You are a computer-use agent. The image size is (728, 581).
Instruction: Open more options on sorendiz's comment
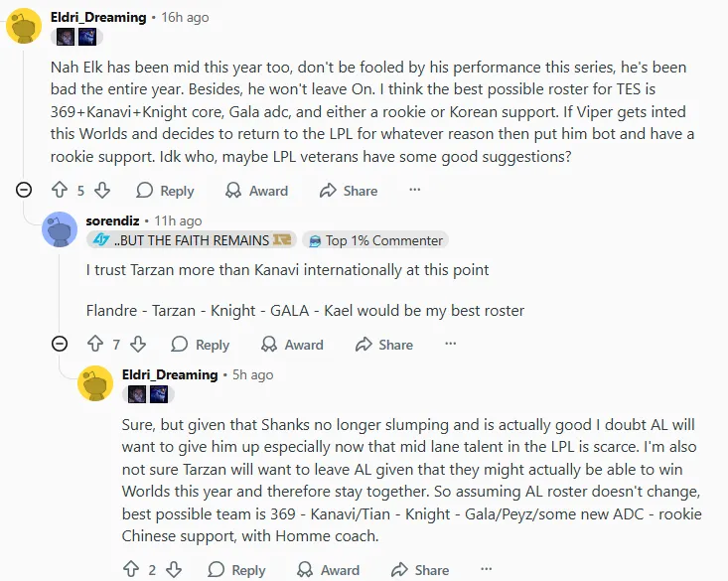pyautogui.click(x=450, y=345)
